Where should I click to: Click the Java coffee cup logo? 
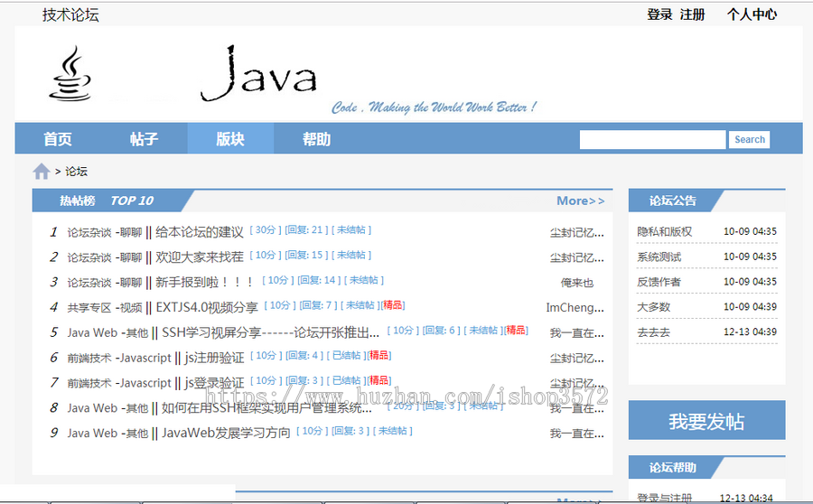70,74
